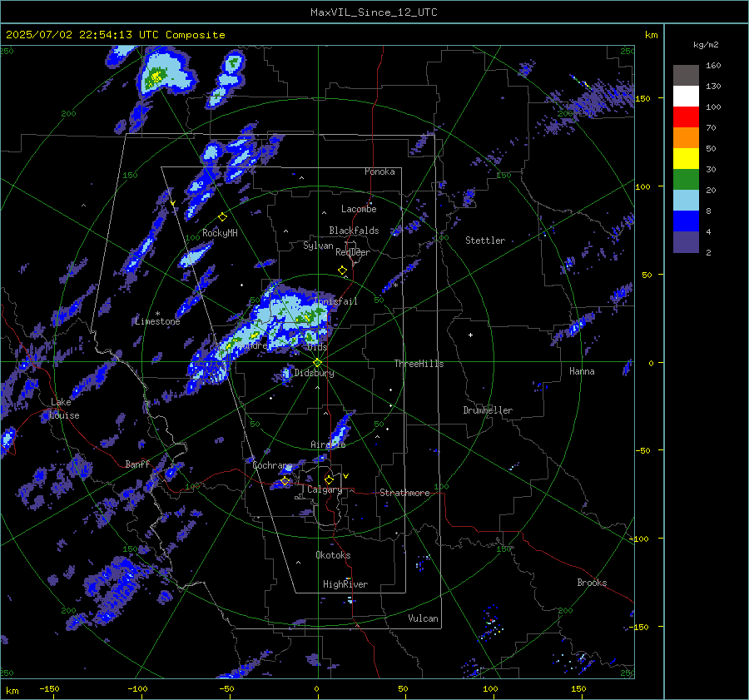Click the Strathmore map label
This screenshot has width=749, height=700.
pos(404,493)
